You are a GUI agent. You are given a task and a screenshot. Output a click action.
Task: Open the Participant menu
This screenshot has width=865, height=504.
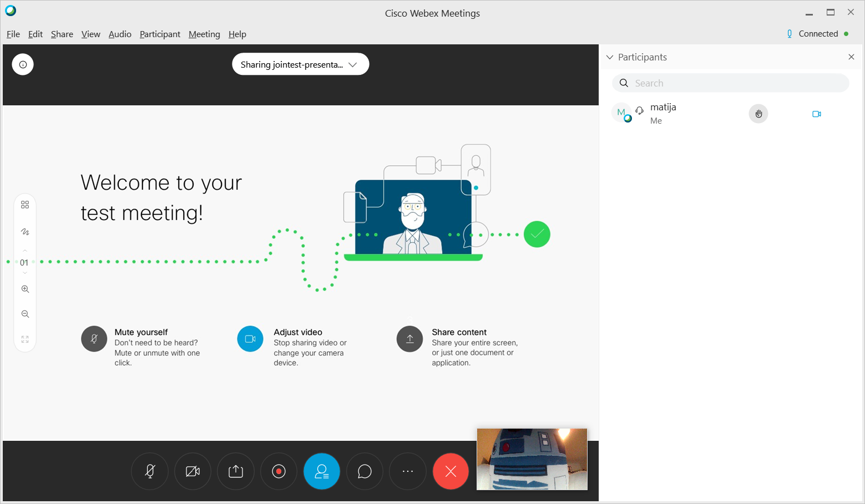160,34
